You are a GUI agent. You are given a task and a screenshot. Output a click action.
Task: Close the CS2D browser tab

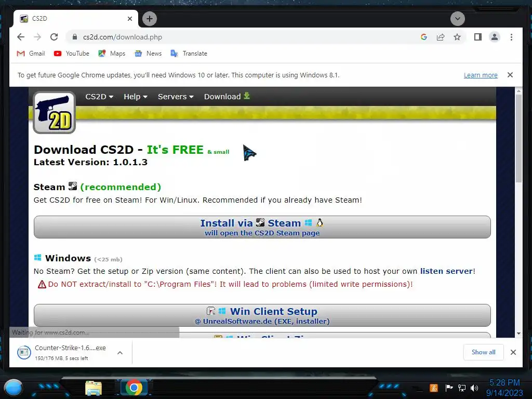pos(129,19)
